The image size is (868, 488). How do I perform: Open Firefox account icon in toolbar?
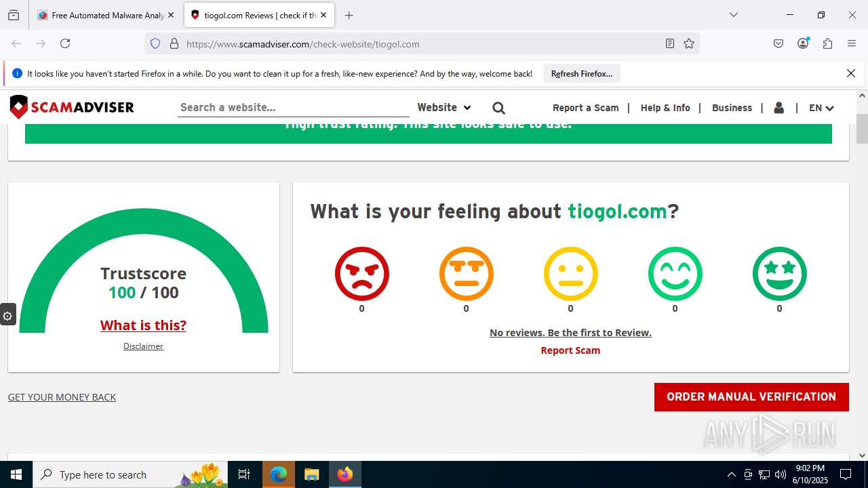coord(803,43)
